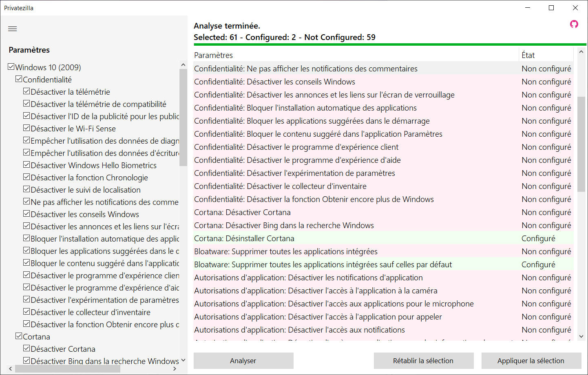Uncheck Désactiver Cortana checkbox
The height and width of the screenshot is (375, 588).
[x=27, y=348]
